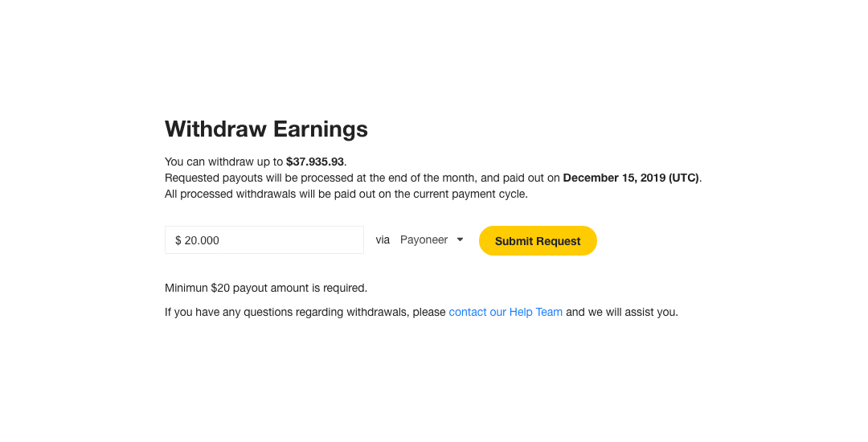This screenshot has height=442, width=868.
Task: Click the December 15, 2019 (UTC) payout date
Action: (x=631, y=178)
